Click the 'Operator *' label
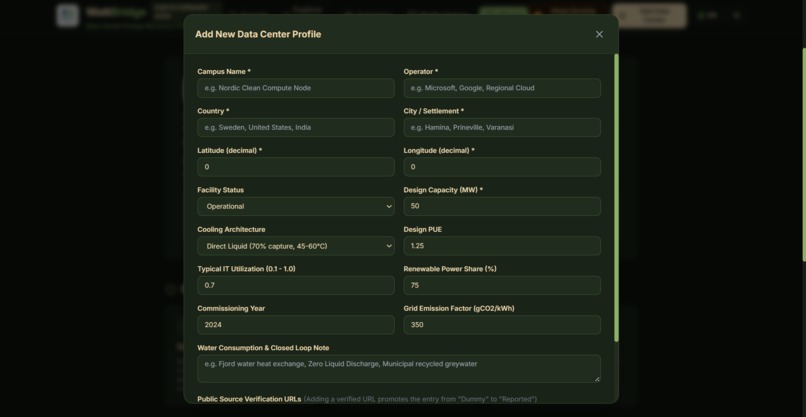This screenshot has height=417, width=806. (421, 71)
